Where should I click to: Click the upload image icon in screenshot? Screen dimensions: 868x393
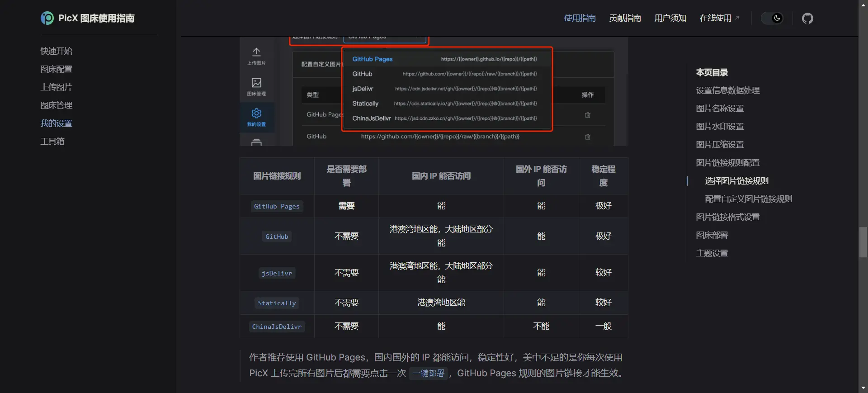[256, 52]
